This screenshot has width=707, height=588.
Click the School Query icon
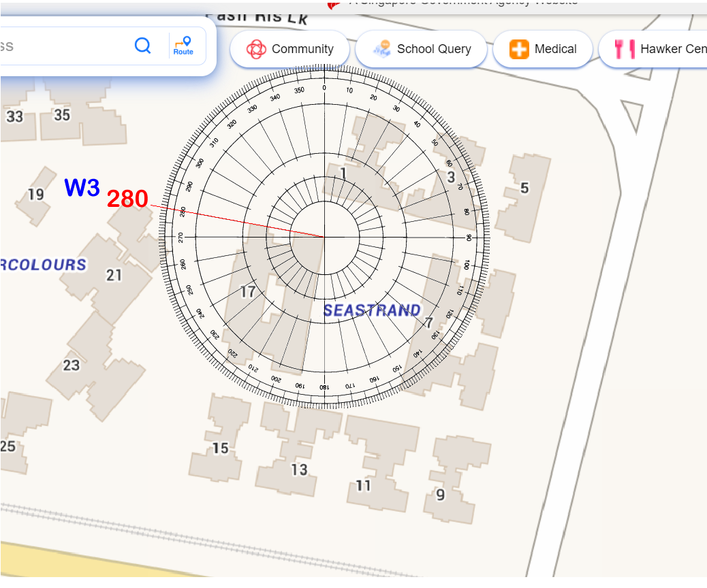point(381,49)
